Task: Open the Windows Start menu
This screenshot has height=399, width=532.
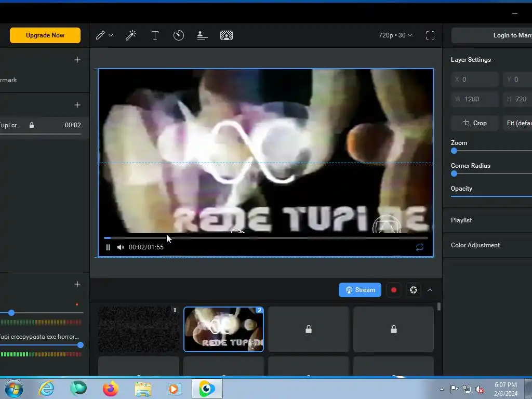Action: tap(14, 389)
